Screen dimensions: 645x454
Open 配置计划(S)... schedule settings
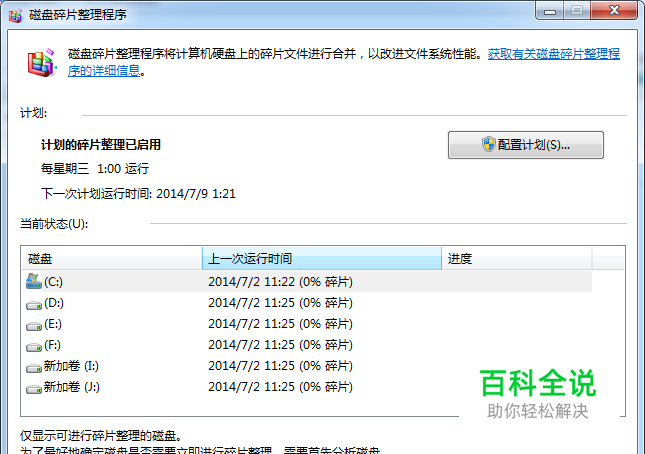[x=526, y=145]
